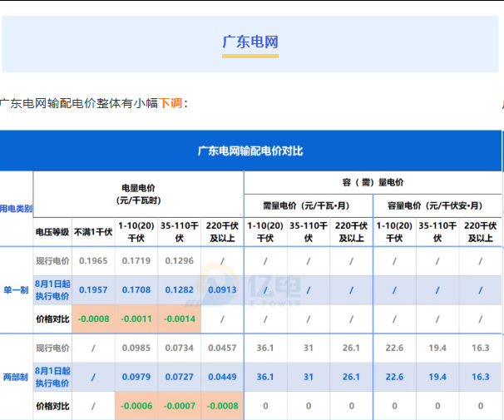Click the table title 广东电网输配电价对比

(250, 151)
